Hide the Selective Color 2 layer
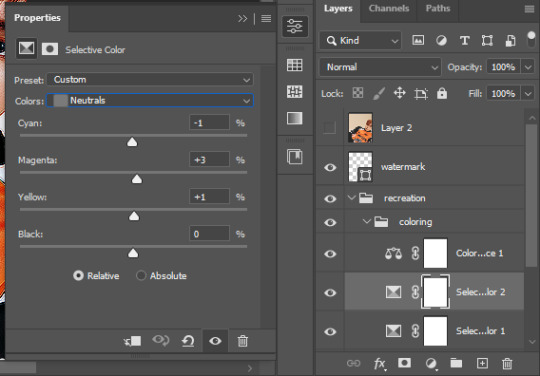 (x=330, y=293)
